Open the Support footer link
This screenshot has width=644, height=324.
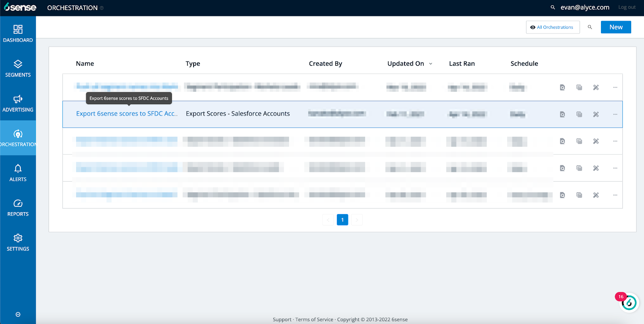[282, 320]
